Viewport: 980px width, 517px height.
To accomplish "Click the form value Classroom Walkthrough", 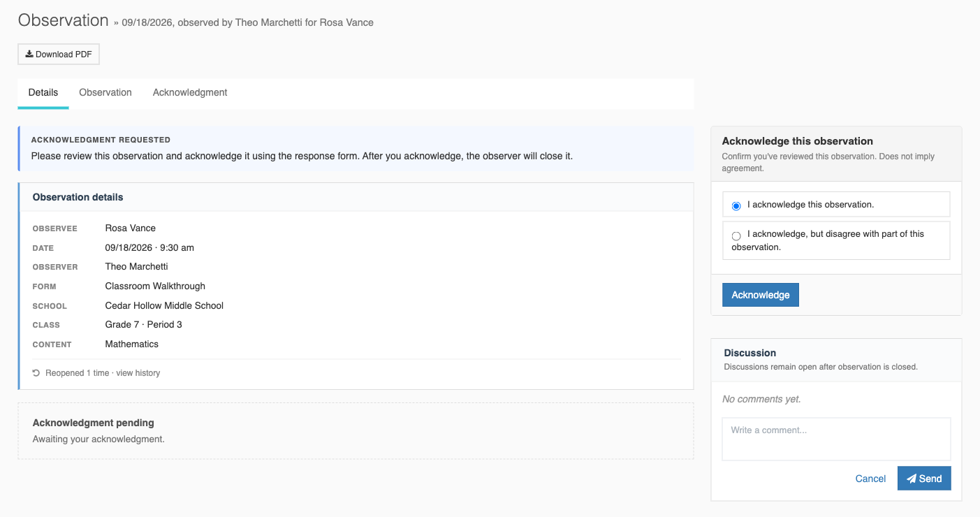I will tap(155, 286).
